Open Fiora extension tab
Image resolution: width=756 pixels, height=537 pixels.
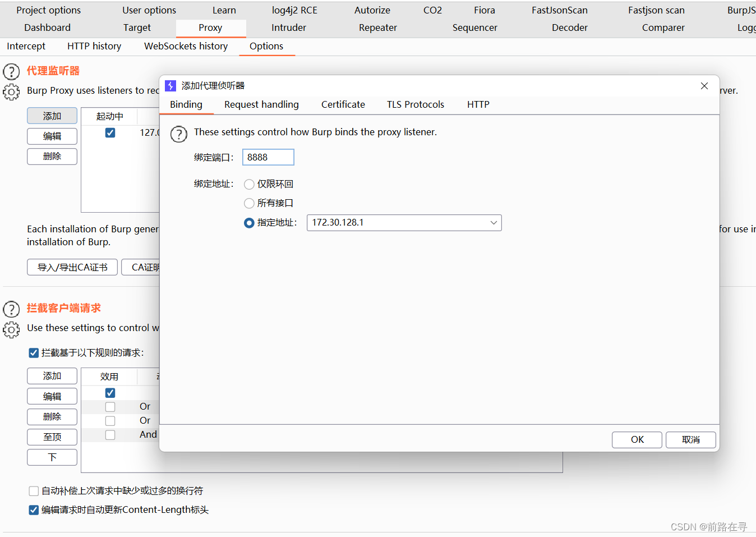(x=484, y=10)
